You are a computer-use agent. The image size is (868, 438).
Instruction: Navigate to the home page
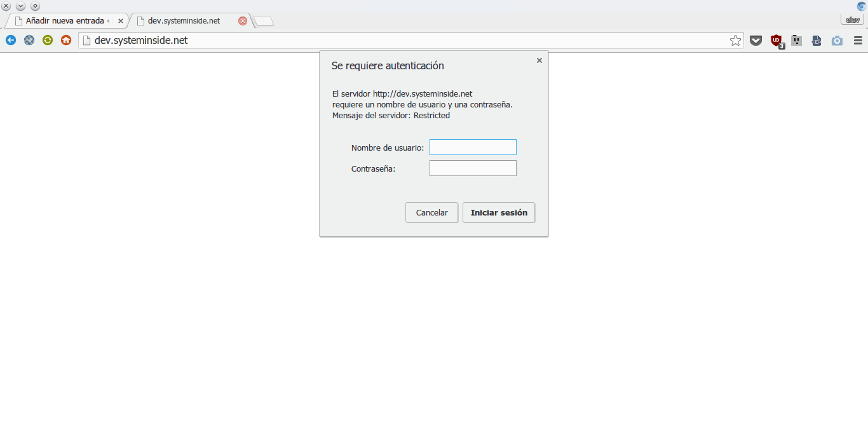click(x=65, y=40)
